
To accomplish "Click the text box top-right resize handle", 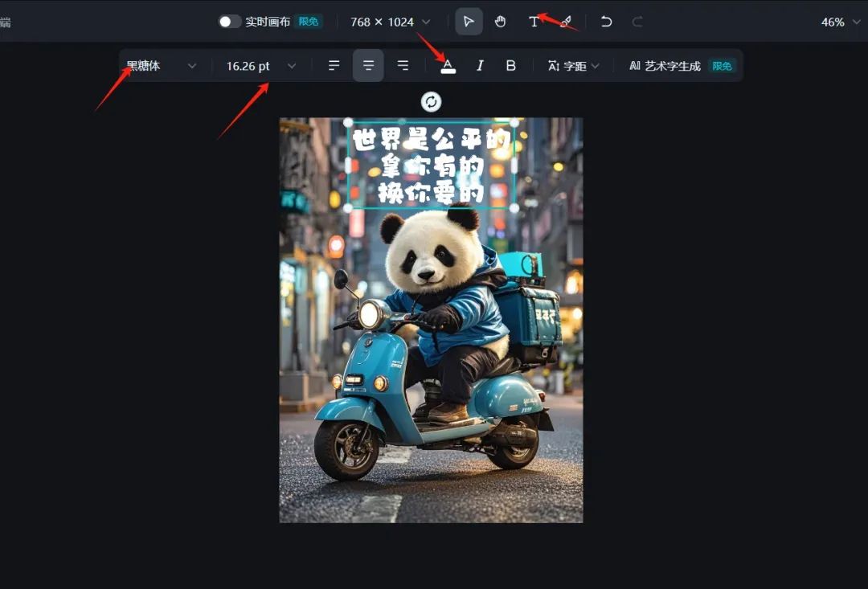I will click(x=514, y=122).
